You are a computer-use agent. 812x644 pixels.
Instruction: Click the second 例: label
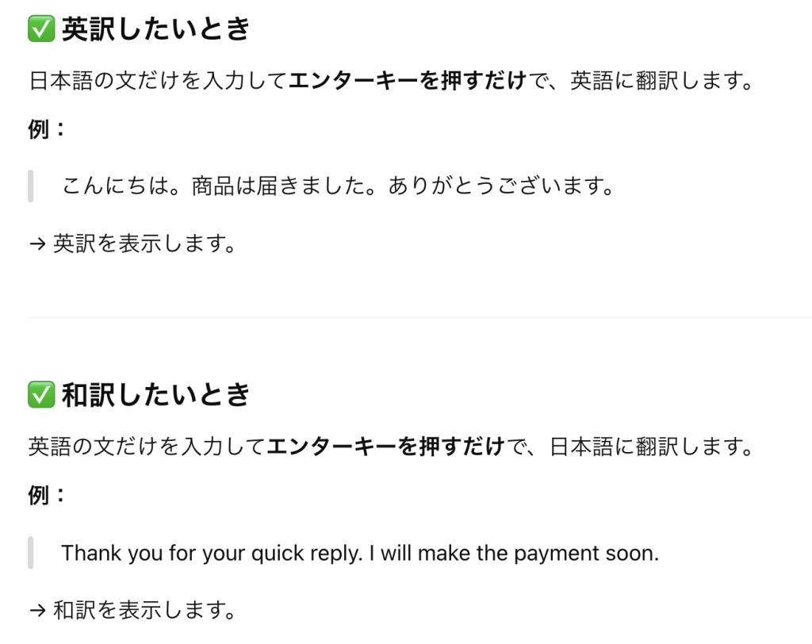(47, 496)
